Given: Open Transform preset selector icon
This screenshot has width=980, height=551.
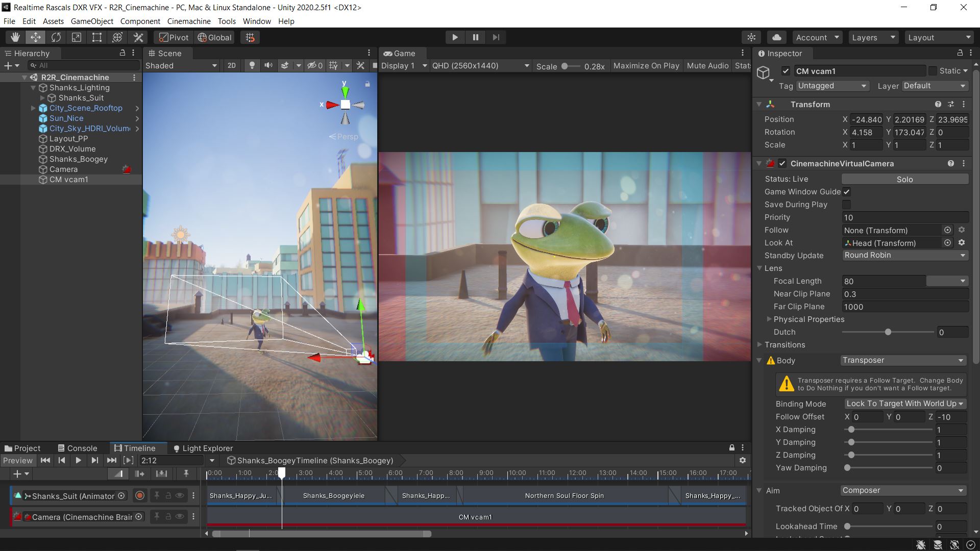Looking at the screenshot, I should click(x=951, y=104).
